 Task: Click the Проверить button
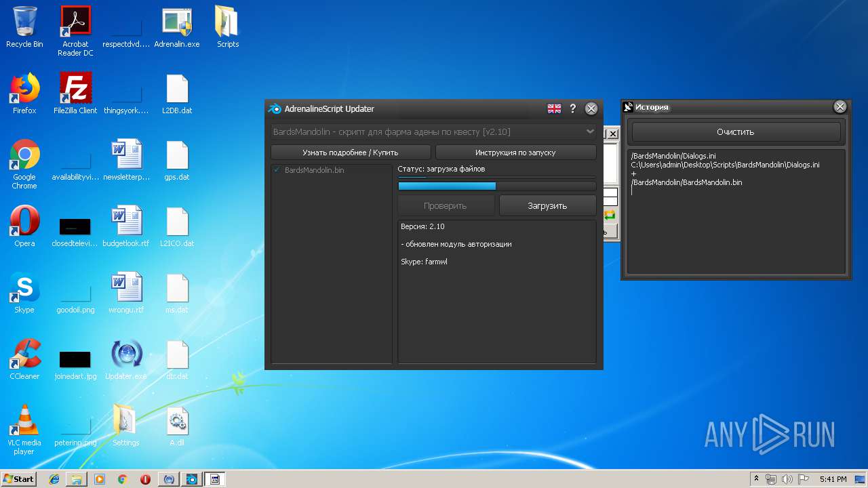click(446, 205)
